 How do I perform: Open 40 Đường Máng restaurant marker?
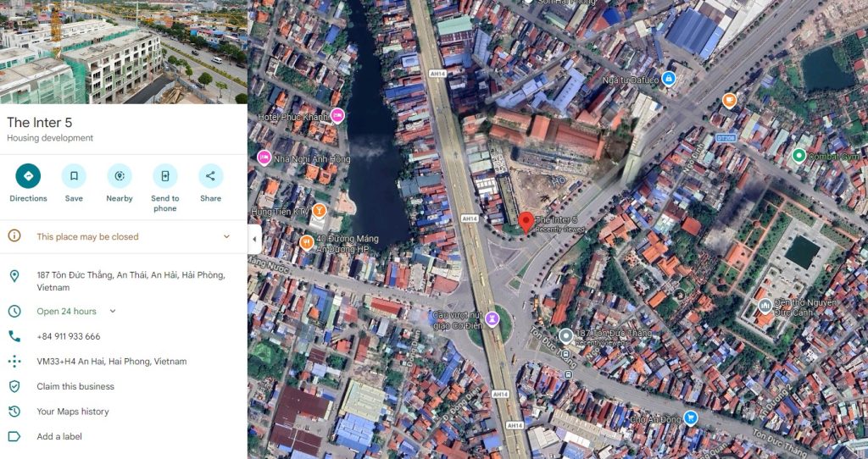306,242
